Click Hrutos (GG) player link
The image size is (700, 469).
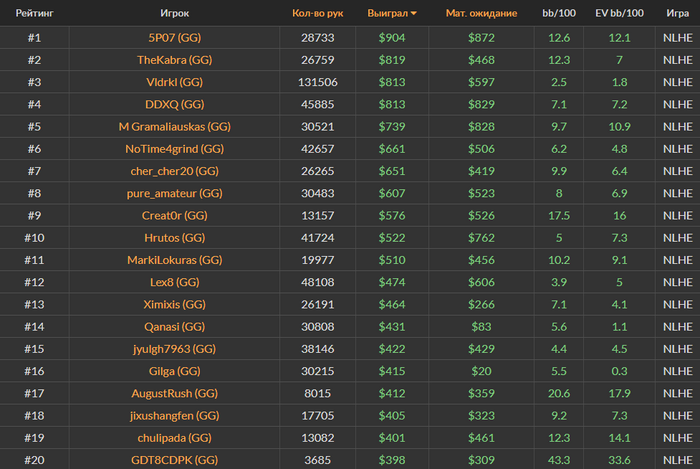pyautogui.click(x=175, y=237)
